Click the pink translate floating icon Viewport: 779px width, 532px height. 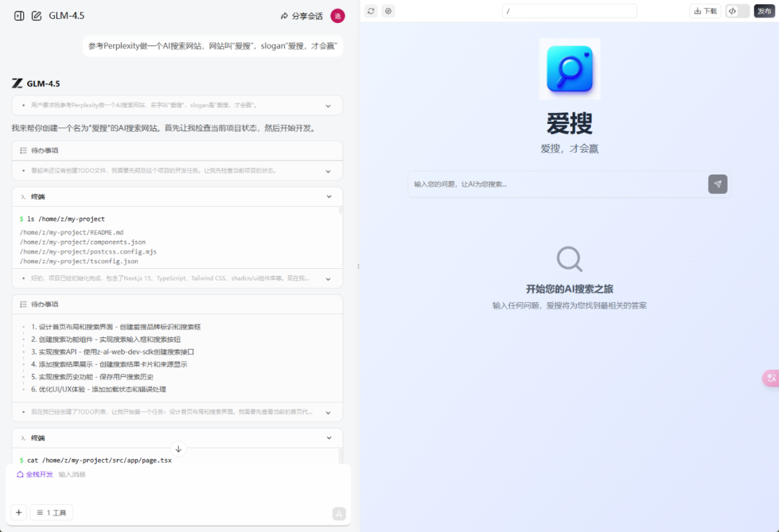(x=771, y=378)
